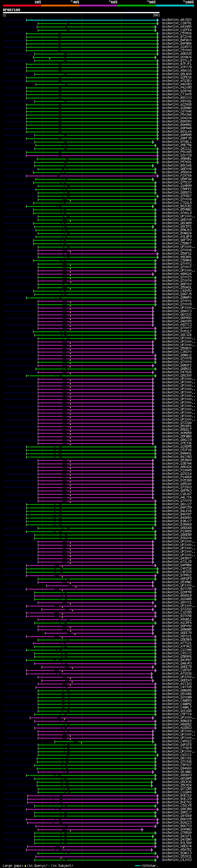Open hit UniRef100_Q29214
197x868 pixels.
(177, 474)
